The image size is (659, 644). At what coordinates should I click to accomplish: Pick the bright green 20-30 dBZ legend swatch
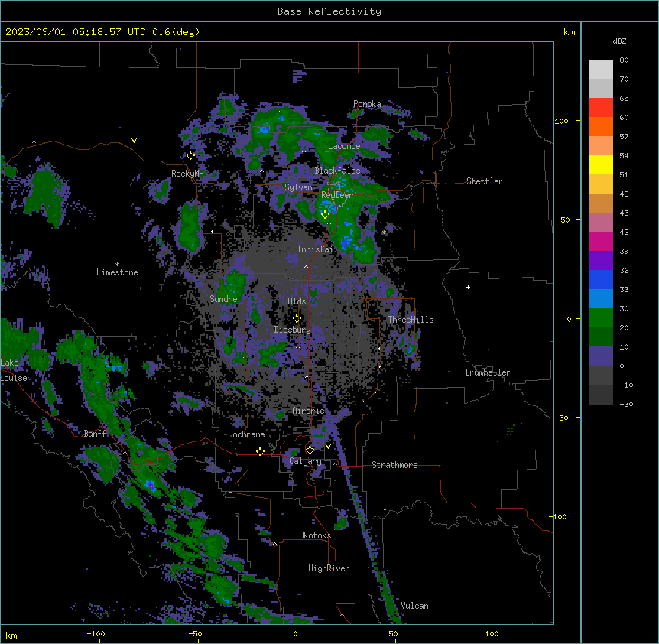601,318
